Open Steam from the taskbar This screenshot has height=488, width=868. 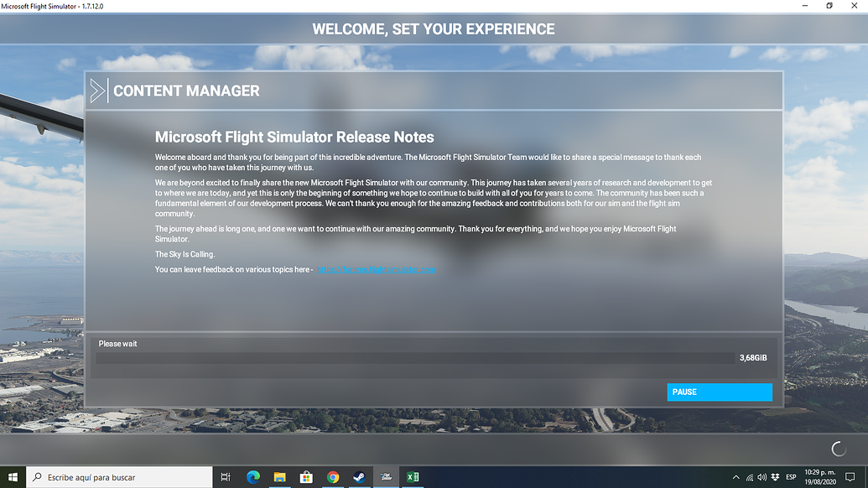[359, 477]
